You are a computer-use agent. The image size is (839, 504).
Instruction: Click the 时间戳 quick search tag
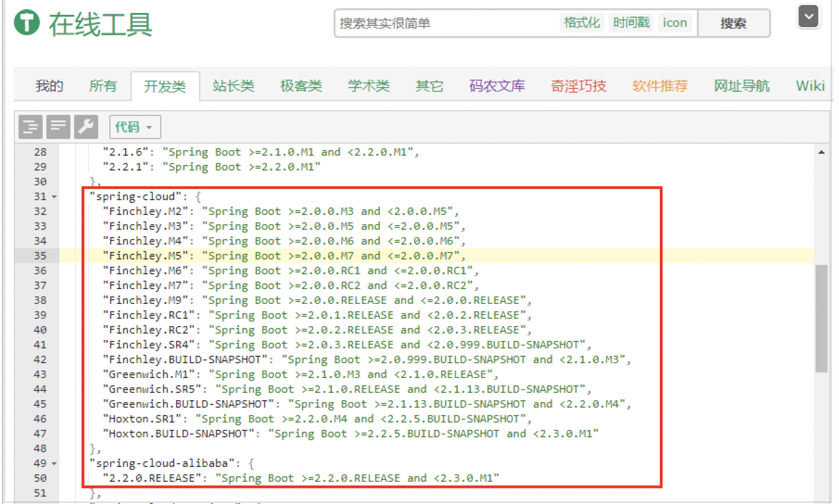pyautogui.click(x=631, y=23)
